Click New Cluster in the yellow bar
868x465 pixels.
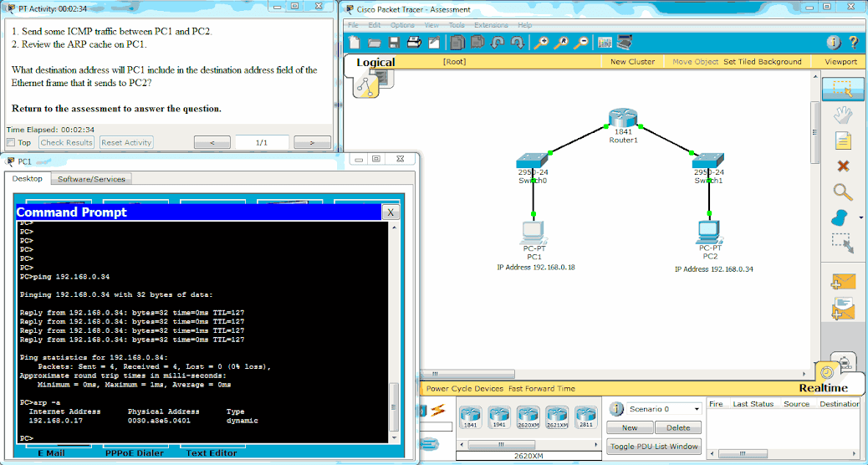(632, 61)
